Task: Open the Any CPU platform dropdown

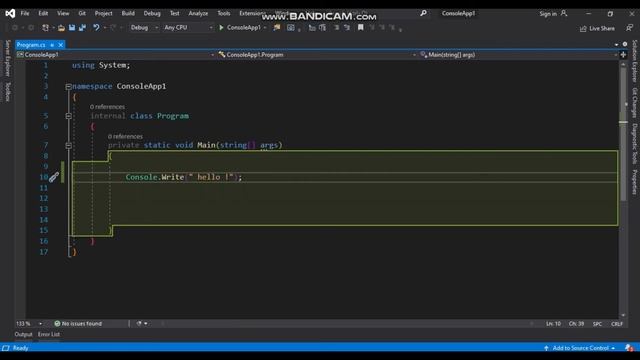Action: 188,27
